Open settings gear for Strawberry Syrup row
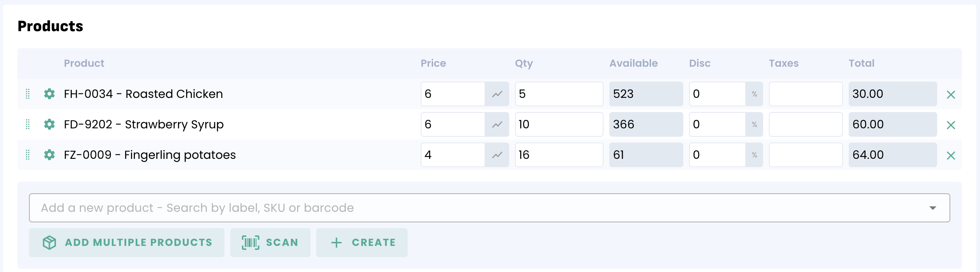 click(x=49, y=124)
